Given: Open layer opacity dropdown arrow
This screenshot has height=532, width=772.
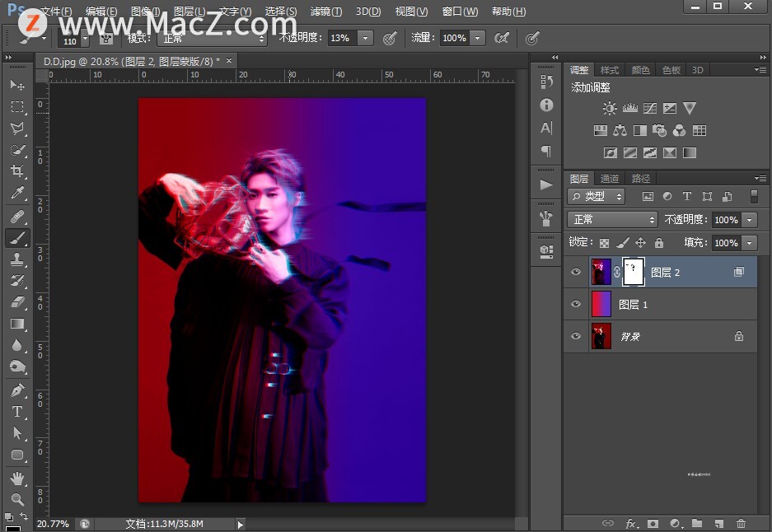Looking at the screenshot, I should 750,220.
